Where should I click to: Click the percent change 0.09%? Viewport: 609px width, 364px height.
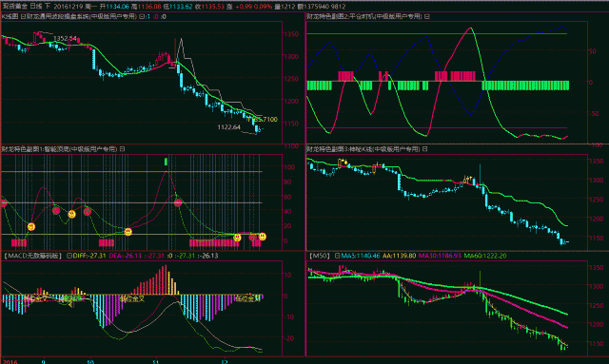(263, 7)
